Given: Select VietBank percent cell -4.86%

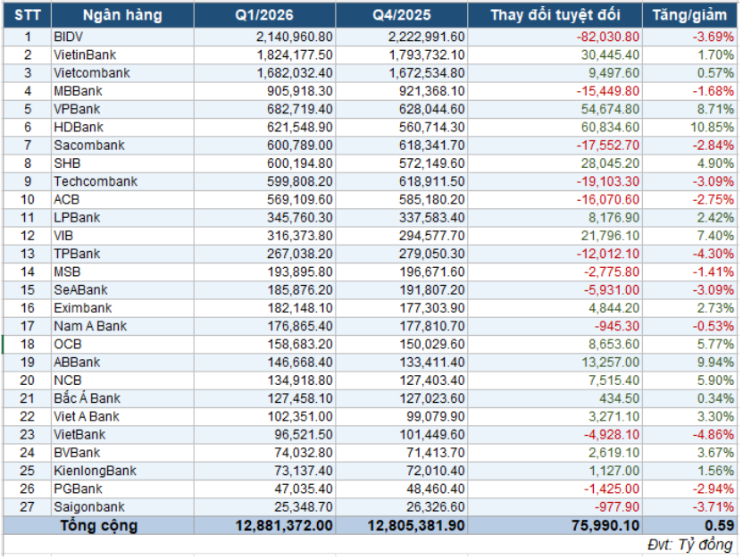Looking at the screenshot, I should click(x=689, y=434).
